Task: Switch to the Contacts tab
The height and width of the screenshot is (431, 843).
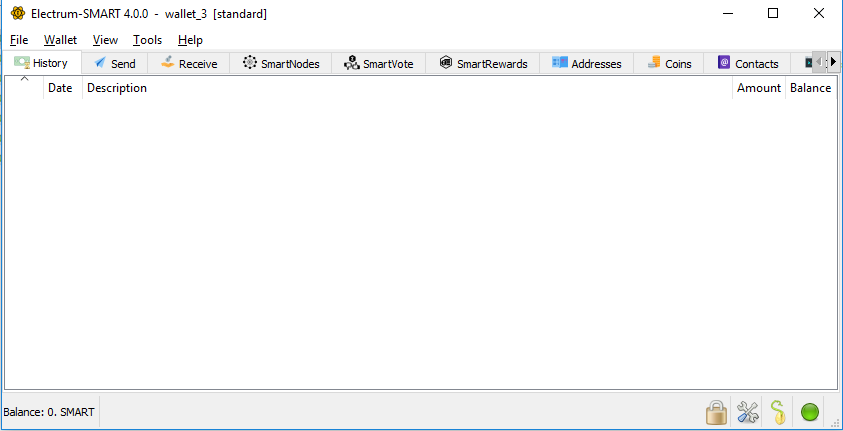Action: 747,63
